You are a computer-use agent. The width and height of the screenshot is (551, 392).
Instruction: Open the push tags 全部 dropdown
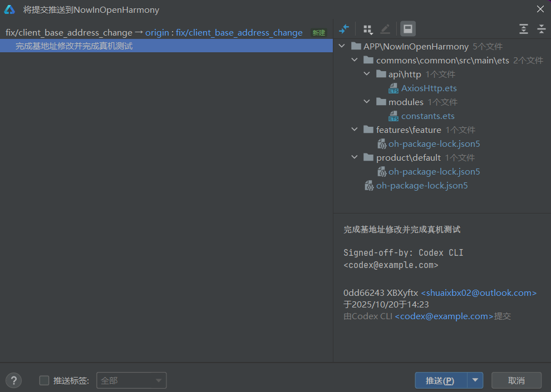[x=131, y=380]
